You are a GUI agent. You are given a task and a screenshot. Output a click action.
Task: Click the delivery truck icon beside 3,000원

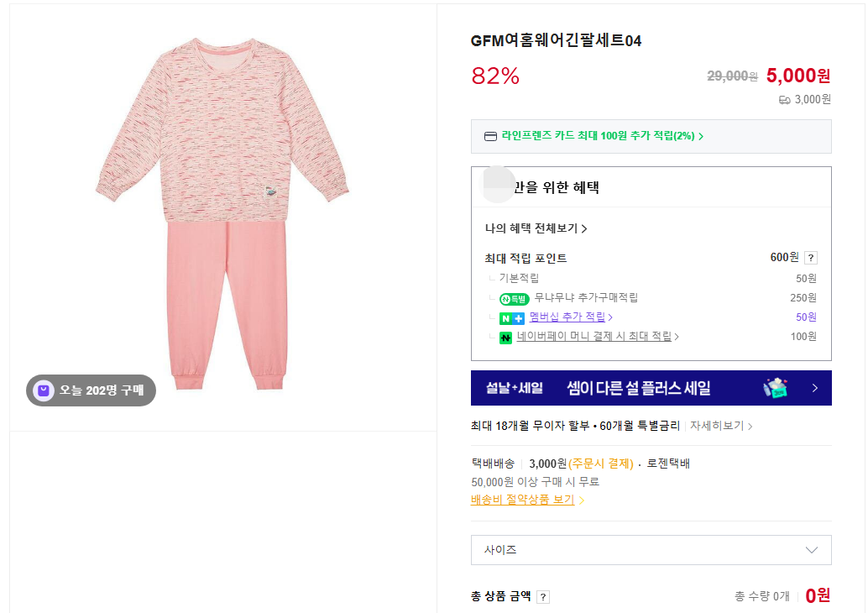(784, 100)
